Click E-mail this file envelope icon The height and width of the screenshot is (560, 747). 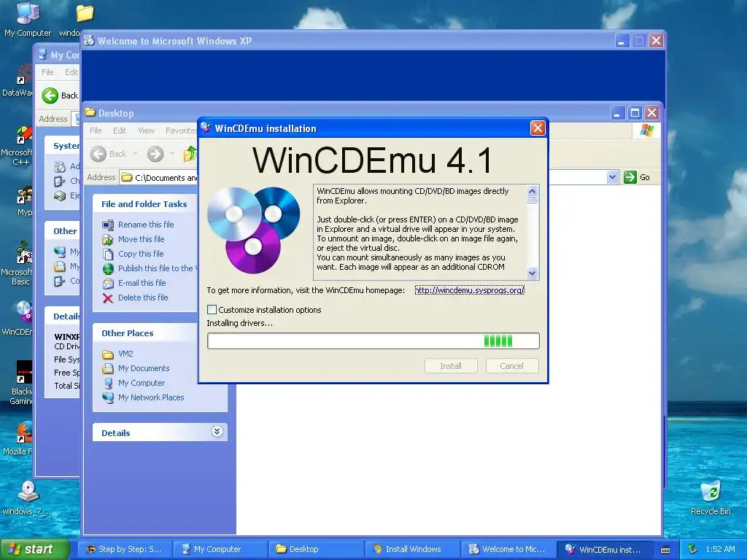point(108,284)
